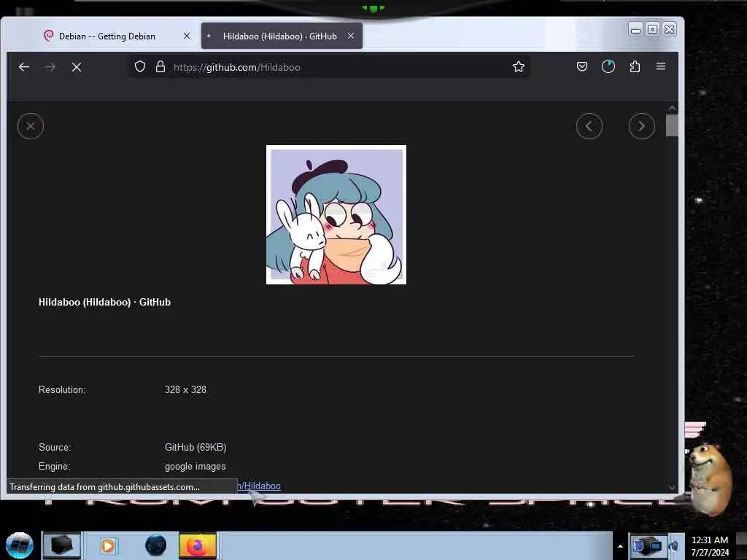Save page to Pocket
The height and width of the screenshot is (560, 747).
pos(581,66)
